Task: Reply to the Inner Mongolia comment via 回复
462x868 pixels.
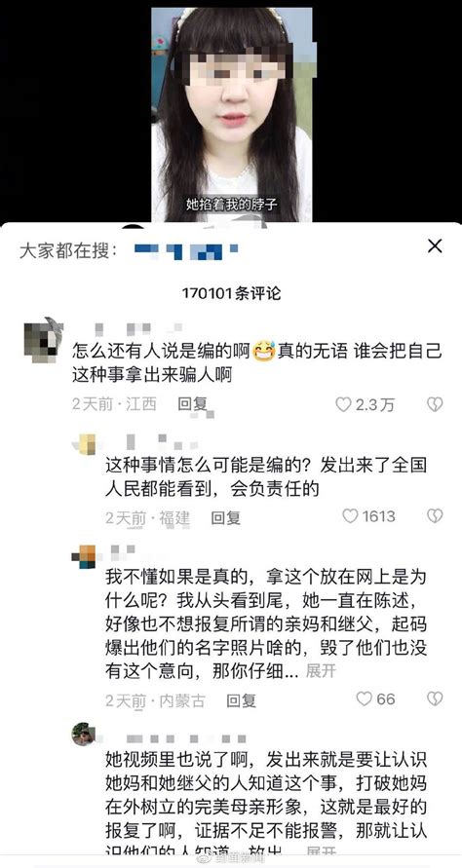Action: (242, 700)
